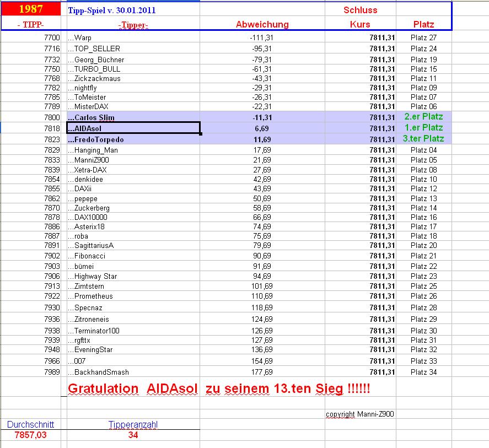Click the Schluss Kurs header
Screen dimensions: 489x448
click(x=361, y=24)
